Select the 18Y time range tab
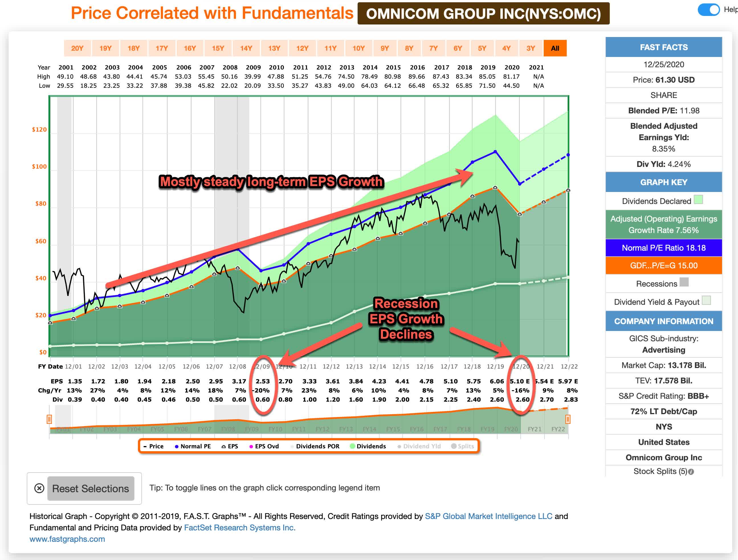 133,48
